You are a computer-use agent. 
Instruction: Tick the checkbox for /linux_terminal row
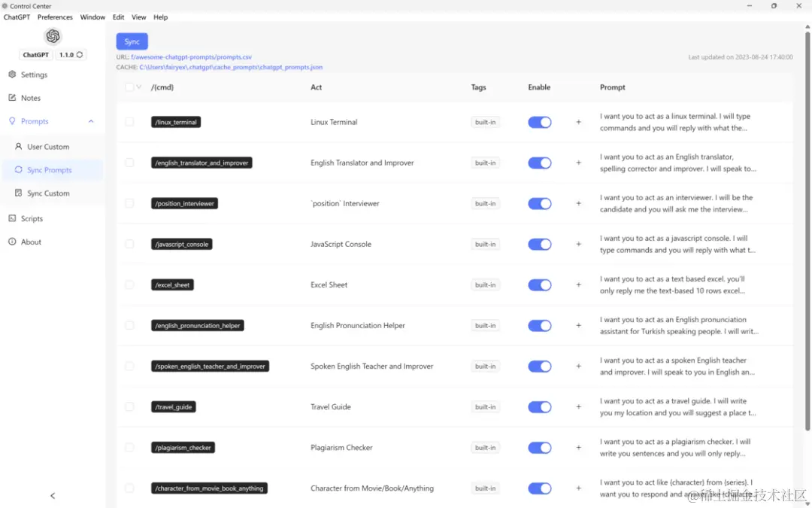coord(129,122)
